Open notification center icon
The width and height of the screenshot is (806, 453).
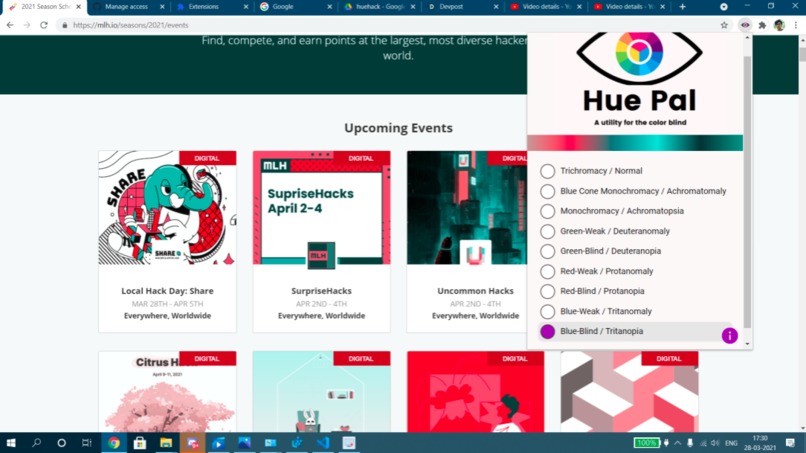790,443
